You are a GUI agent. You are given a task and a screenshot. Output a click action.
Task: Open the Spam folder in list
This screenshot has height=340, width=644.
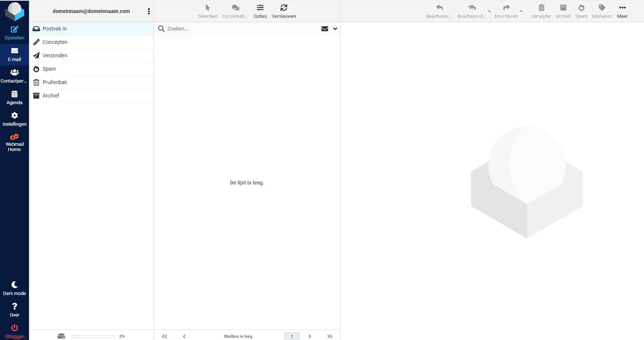91,69
